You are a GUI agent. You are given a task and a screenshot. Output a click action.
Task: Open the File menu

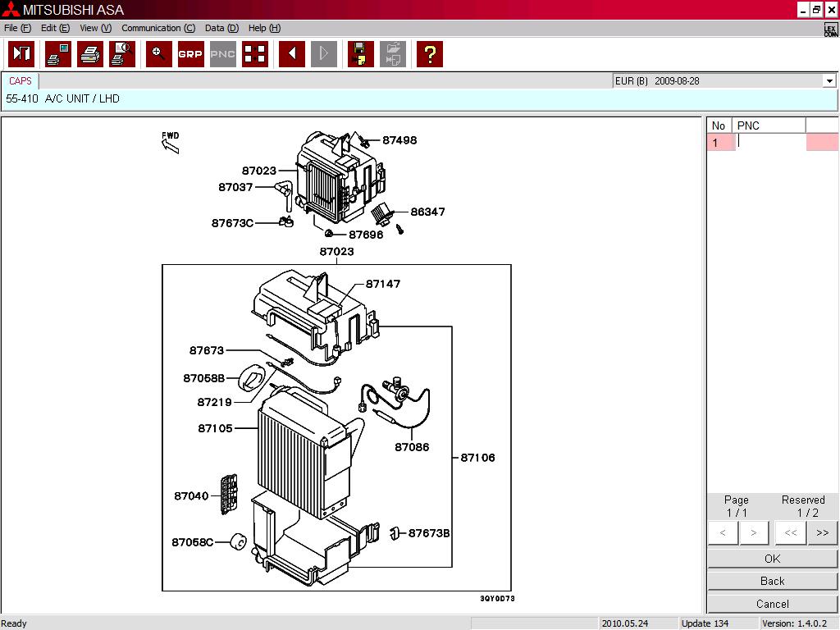point(17,28)
